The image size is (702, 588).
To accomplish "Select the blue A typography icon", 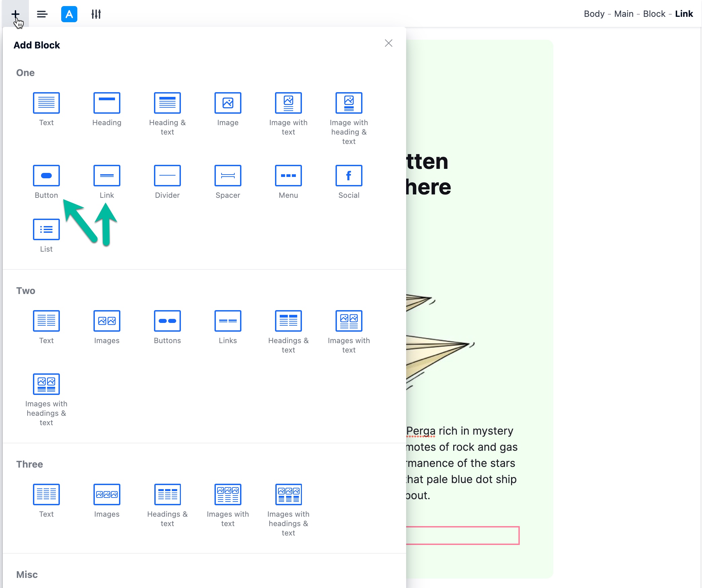I will [69, 14].
